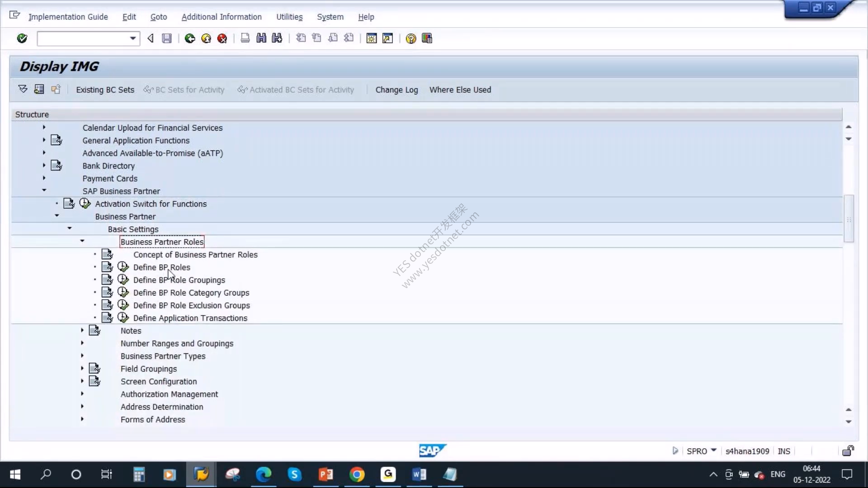Image resolution: width=868 pixels, height=488 pixels.
Task: Click the First Page icon
Action: tap(301, 38)
